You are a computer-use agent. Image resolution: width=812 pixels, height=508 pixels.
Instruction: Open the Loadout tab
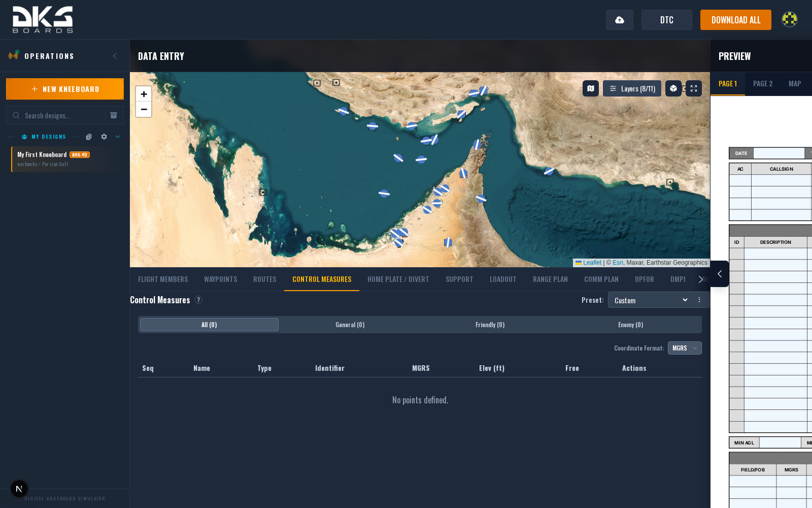[x=503, y=279]
